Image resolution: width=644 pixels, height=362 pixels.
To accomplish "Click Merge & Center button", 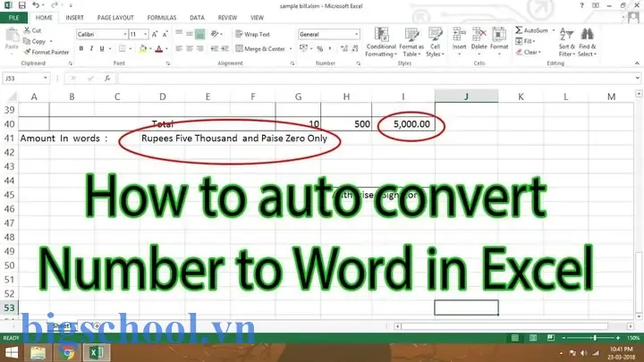I will click(x=260, y=49).
